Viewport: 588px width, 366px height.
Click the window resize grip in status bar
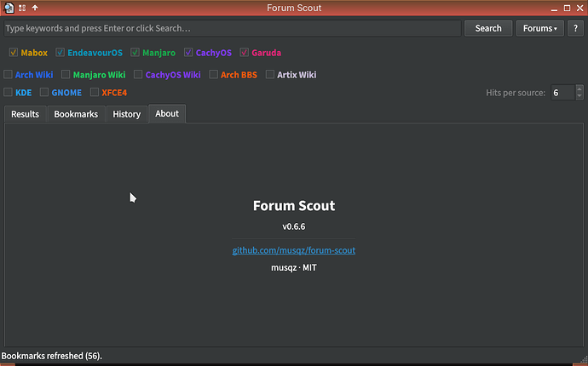pos(584,359)
